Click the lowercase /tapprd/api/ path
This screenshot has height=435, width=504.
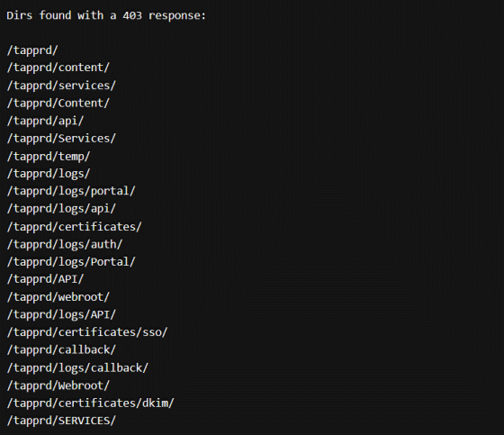tap(45, 121)
